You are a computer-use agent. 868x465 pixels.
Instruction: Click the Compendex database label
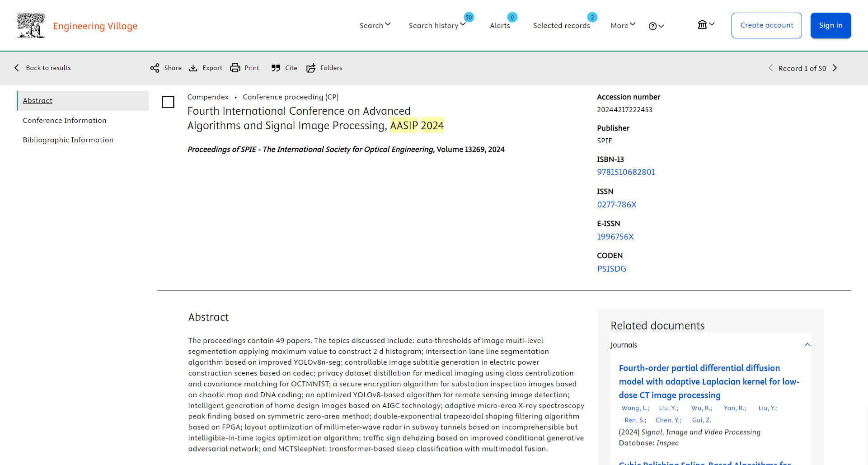pyautogui.click(x=208, y=97)
